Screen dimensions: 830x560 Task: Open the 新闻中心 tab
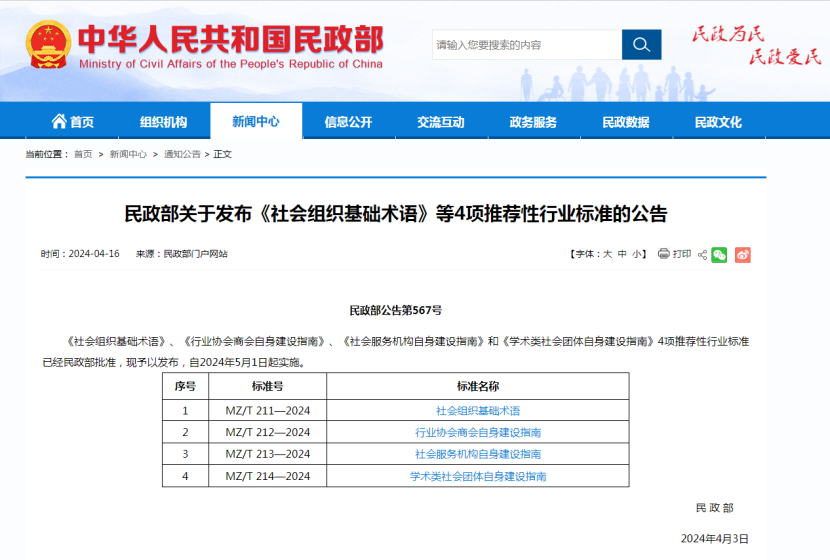(256, 121)
